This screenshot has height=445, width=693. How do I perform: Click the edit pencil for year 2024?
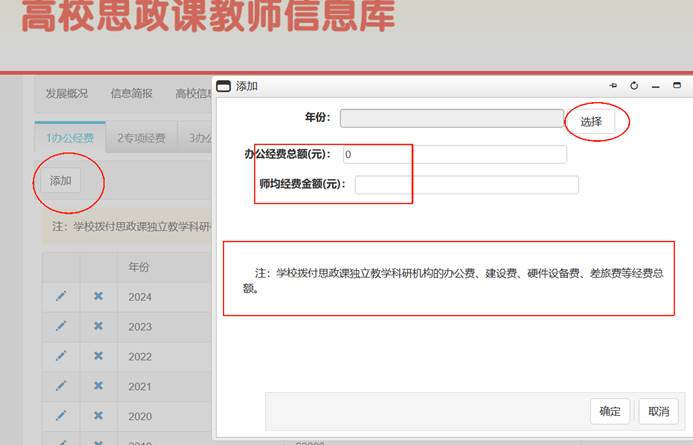coord(61,297)
